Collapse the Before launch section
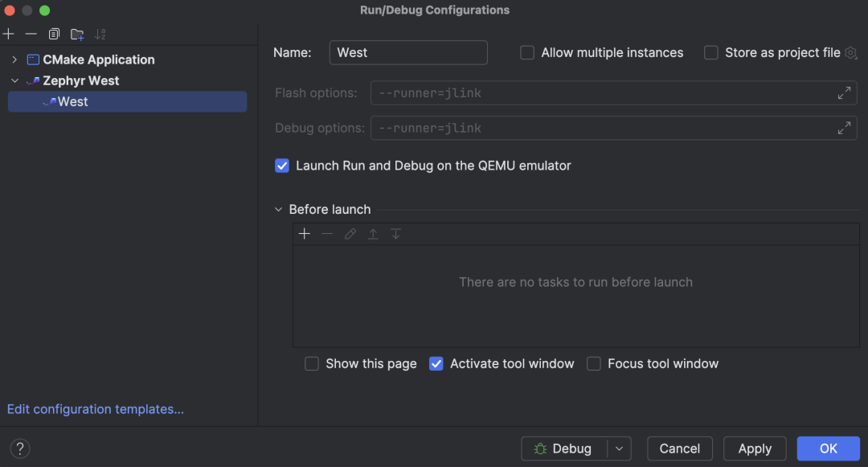Image resolution: width=868 pixels, height=467 pixels. click(278, 210)
